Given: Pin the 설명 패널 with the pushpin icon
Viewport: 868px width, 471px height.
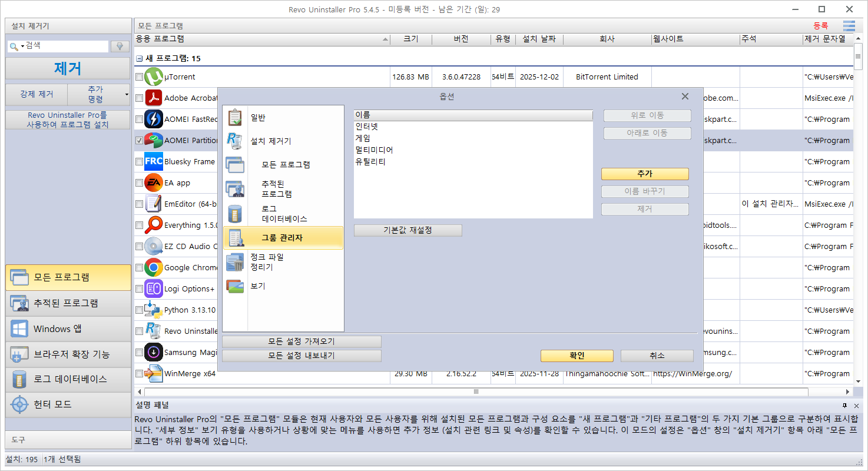Looking at the screenshot, I should point(844,406).
